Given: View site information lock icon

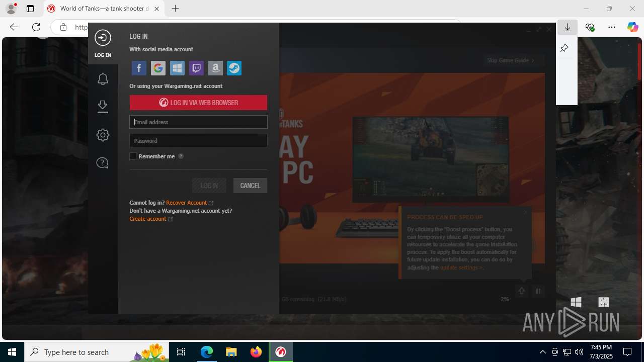Looking at the screenshot, I should coord(63,27).
